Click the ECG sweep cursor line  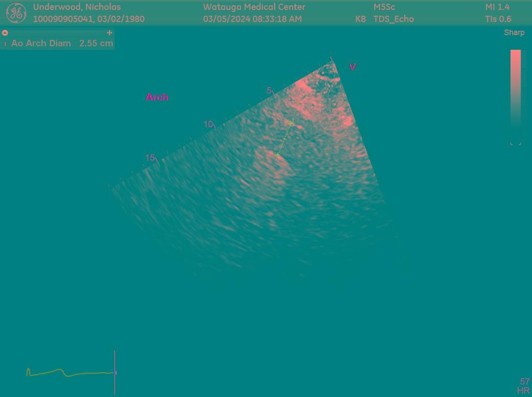pos(115,372)
